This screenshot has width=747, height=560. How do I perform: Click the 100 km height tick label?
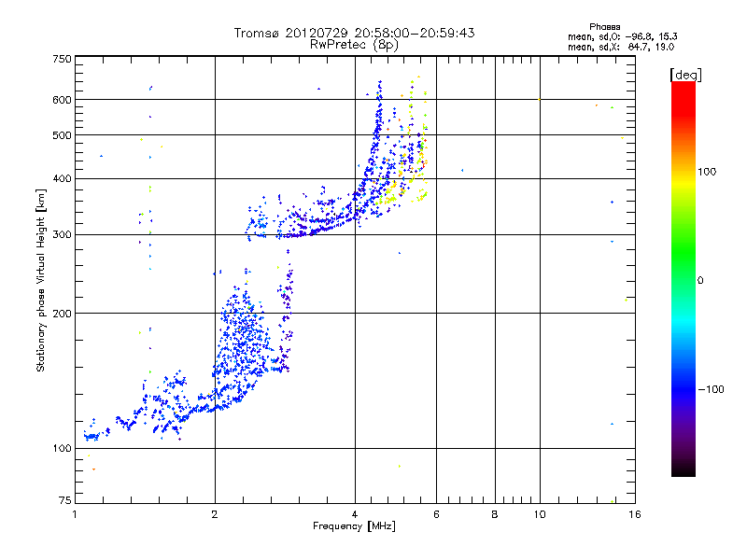(62, 449)
